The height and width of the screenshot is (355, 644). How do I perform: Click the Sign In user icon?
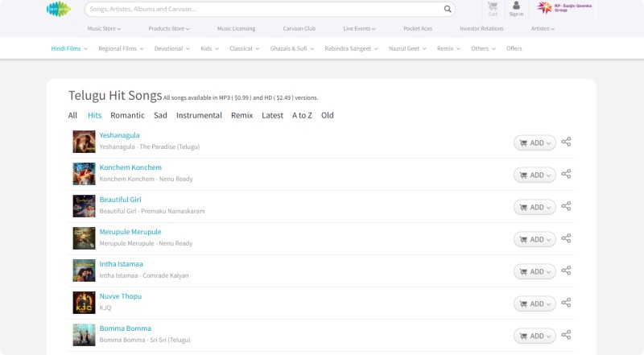click(x=516, y=9)
